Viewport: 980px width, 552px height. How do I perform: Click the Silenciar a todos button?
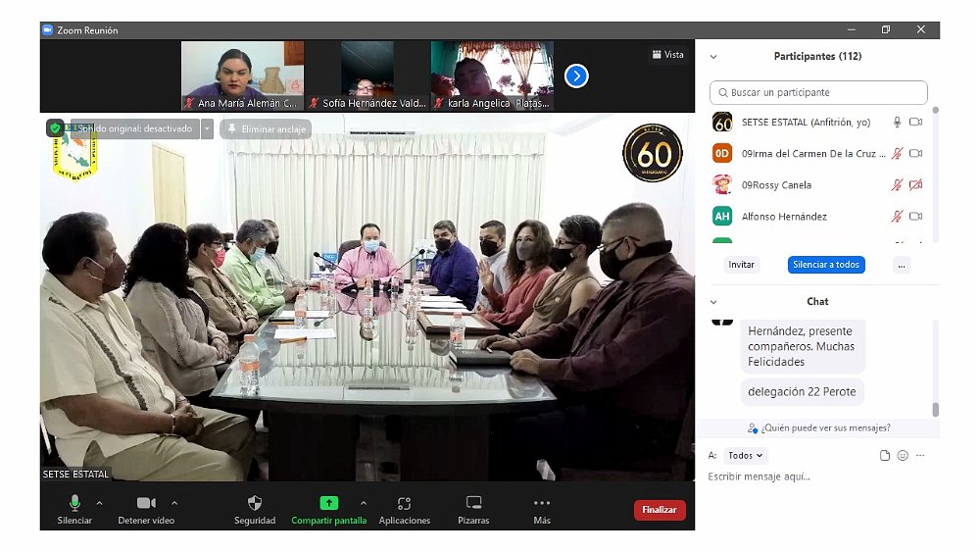pyautogui.click(x=825, y=265)
